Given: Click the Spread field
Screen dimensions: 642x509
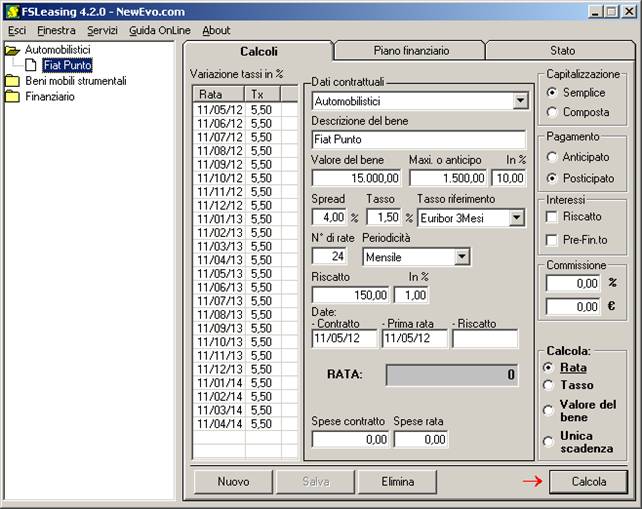Looking at the screenshot, I should [x=329, y=217].
